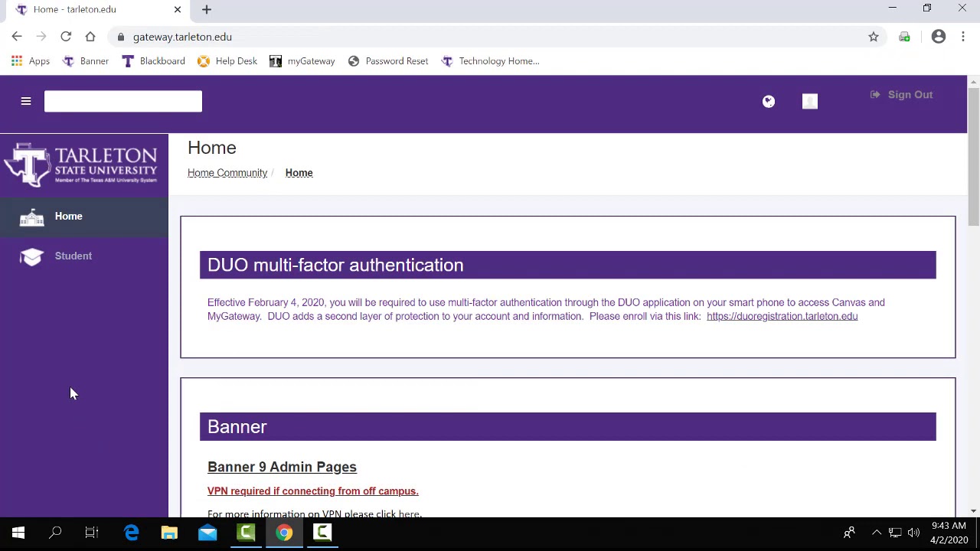Open the Home Community breadcrumb link
This screenshot has height=551, width=980.
(x=227, y=173)
